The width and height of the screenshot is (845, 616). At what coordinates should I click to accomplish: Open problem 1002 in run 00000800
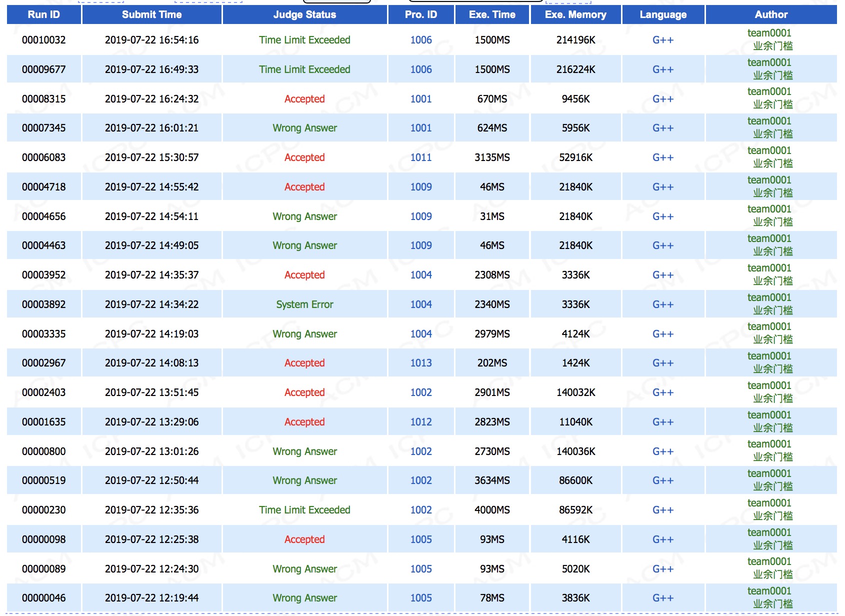[420, 451]
